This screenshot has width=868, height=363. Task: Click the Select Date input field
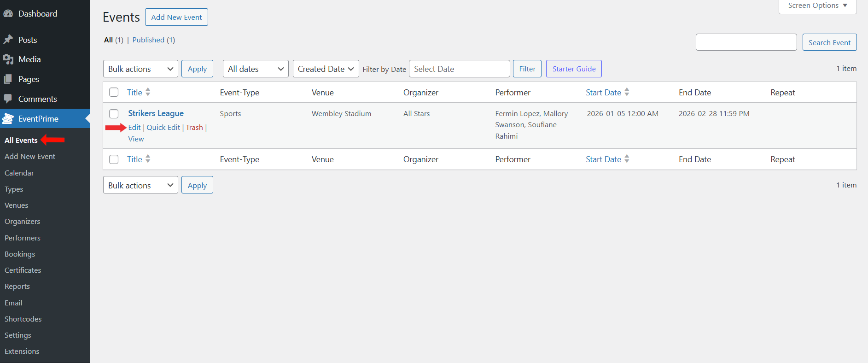click(x=459, y=69)
